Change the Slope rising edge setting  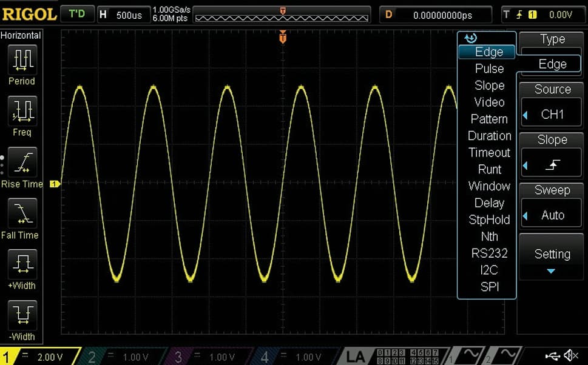click(552, 165)
